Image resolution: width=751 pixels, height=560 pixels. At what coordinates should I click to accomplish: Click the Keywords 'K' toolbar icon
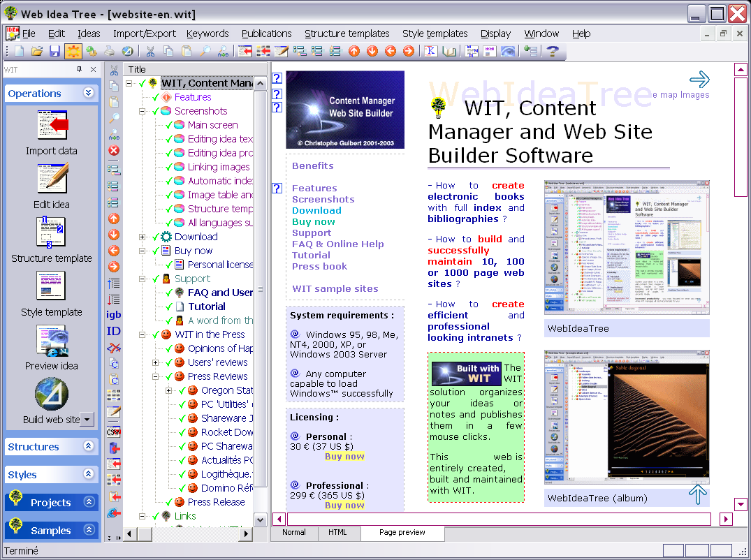[430, 51]
